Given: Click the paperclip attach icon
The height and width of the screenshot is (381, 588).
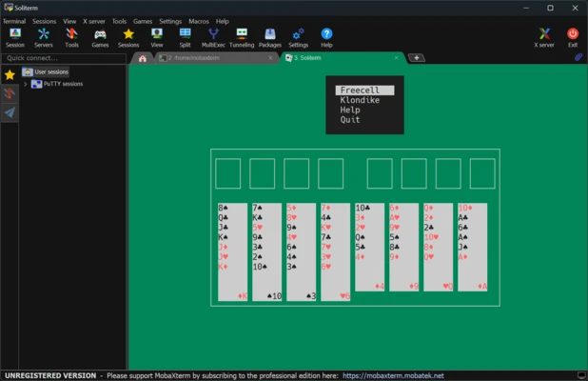Looking at the screenshot, I should 578,57.
